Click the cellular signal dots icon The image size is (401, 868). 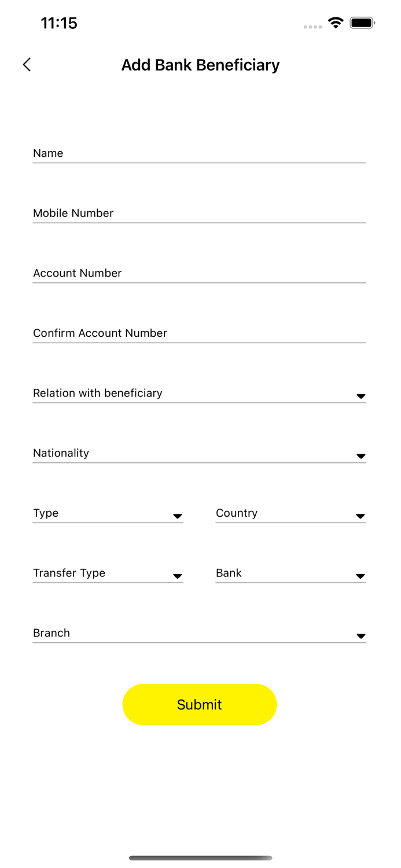pos(312,27)
